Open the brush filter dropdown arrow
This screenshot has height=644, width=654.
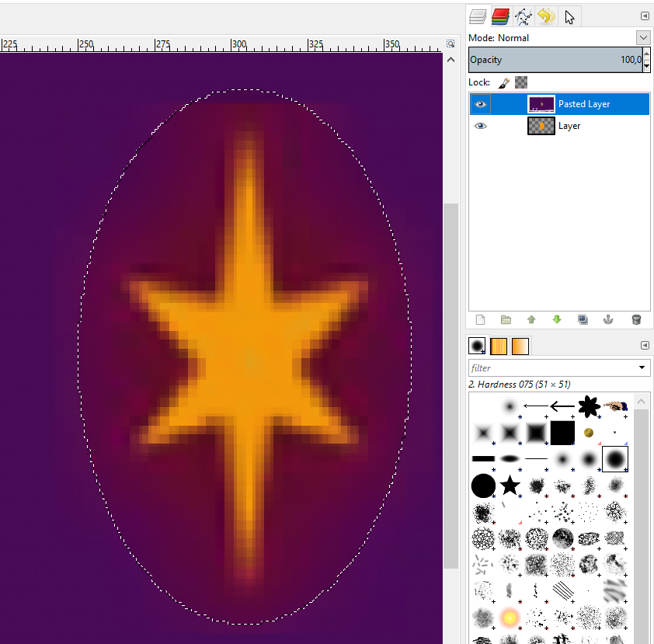pyautogui.click(x=642, y=368)
